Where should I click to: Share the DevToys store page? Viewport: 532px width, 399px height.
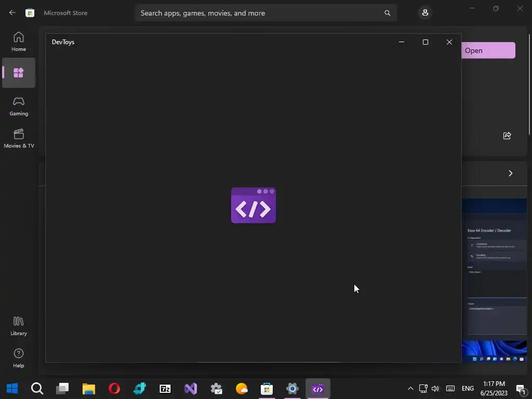click(x=507, y=136)
